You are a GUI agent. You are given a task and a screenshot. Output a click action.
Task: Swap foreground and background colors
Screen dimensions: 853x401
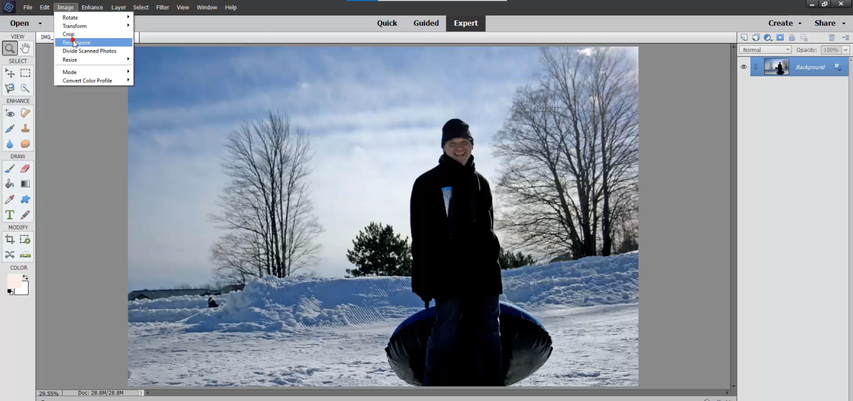[25, 277]
